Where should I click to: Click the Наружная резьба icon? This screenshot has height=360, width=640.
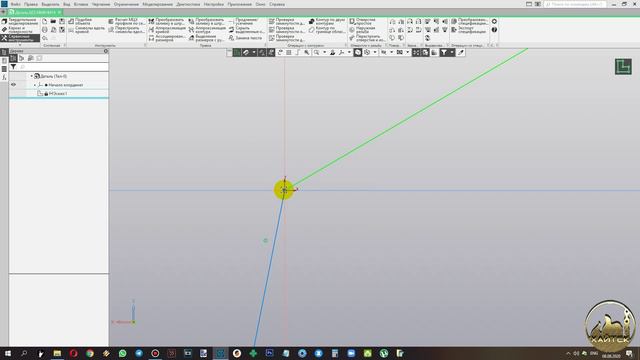coord(352,30)
